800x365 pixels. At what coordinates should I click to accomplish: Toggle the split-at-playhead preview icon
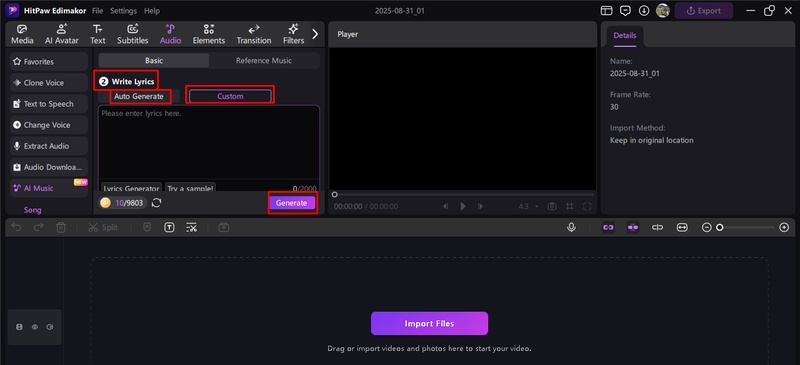click(658, 228)
